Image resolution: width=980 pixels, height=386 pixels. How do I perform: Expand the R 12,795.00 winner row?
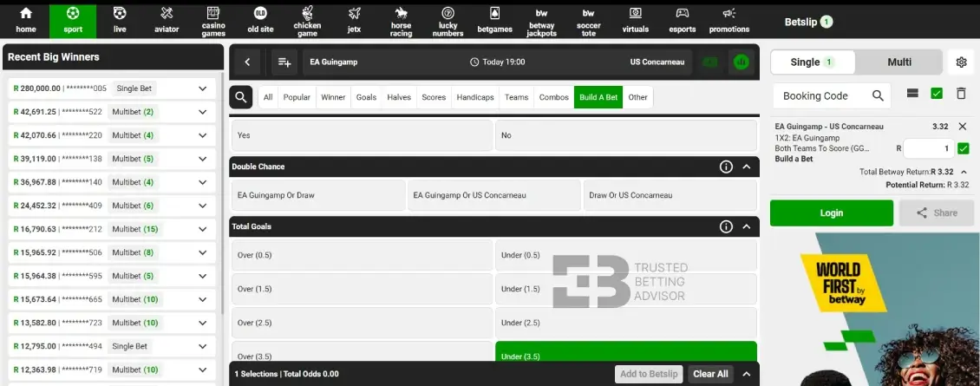pyautogui.click(x=202, y=346)
